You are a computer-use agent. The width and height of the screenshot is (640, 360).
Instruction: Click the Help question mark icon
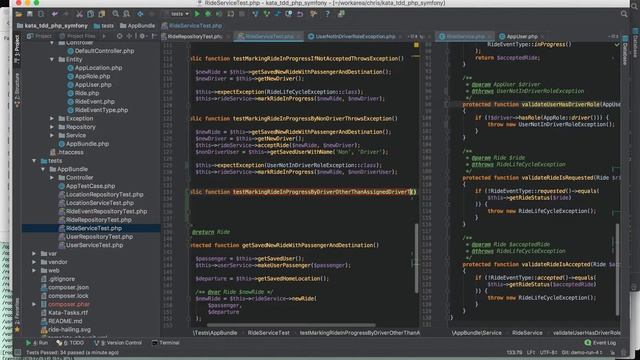click(327, 14)
